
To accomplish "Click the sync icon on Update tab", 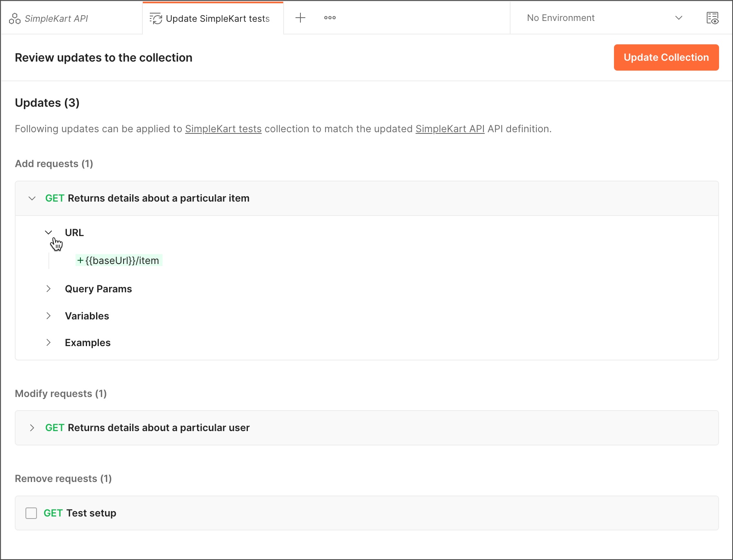I will coord(156,18).
